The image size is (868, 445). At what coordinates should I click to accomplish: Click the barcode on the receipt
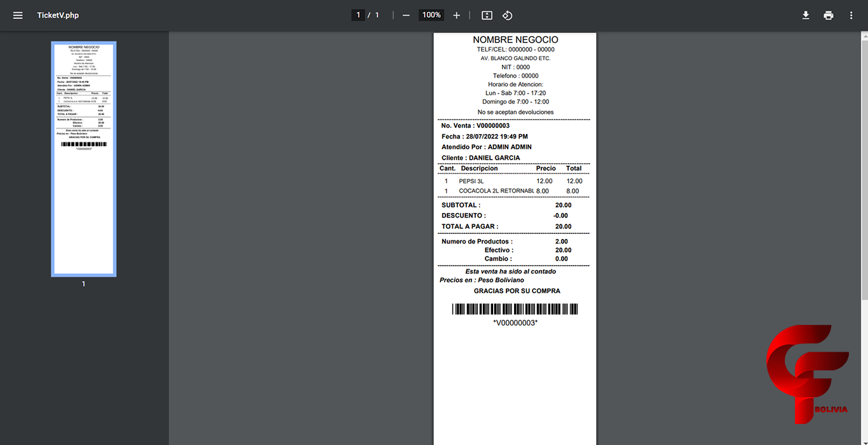(x=515, y=310)
